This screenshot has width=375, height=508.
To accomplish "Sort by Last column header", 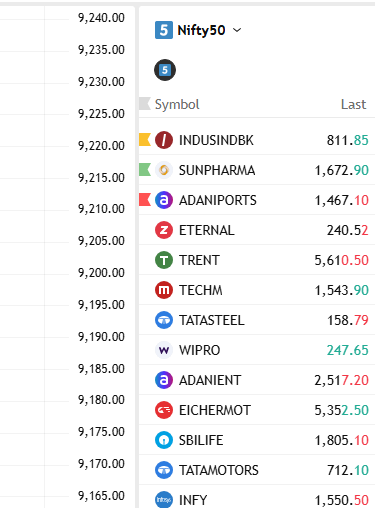I will (x=353, y=104).
